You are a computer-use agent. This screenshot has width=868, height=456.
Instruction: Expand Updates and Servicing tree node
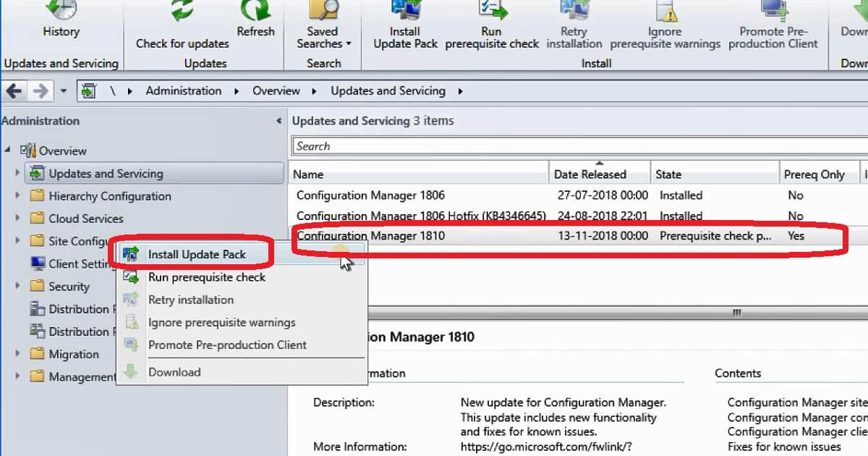pyautogui.click(x=17, y=174)
